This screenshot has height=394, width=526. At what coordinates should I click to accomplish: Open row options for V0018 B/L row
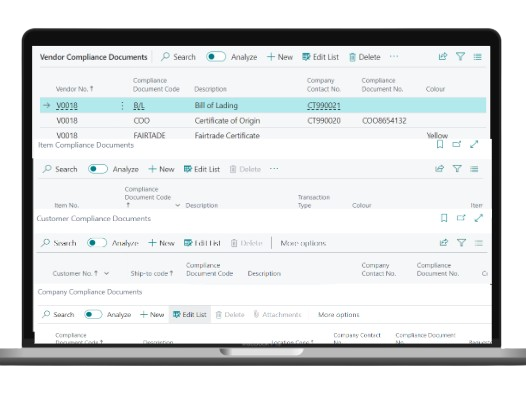pyautogui.click(x=122, y=105)
